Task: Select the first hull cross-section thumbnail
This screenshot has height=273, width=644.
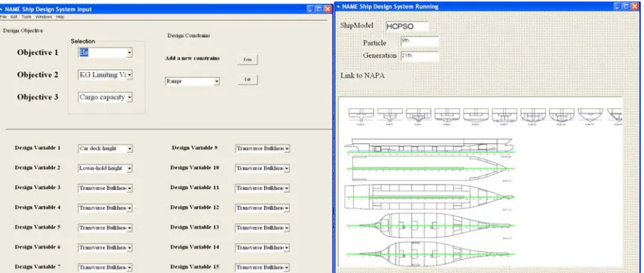Action: pyautogui.click(x=361, y=115)
